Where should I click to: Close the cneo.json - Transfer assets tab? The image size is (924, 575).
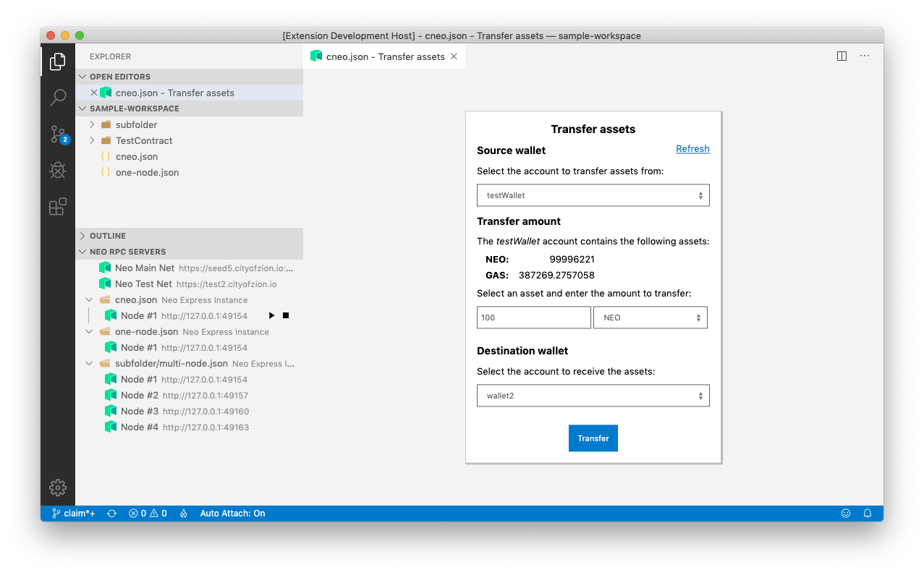click(454, 56)
